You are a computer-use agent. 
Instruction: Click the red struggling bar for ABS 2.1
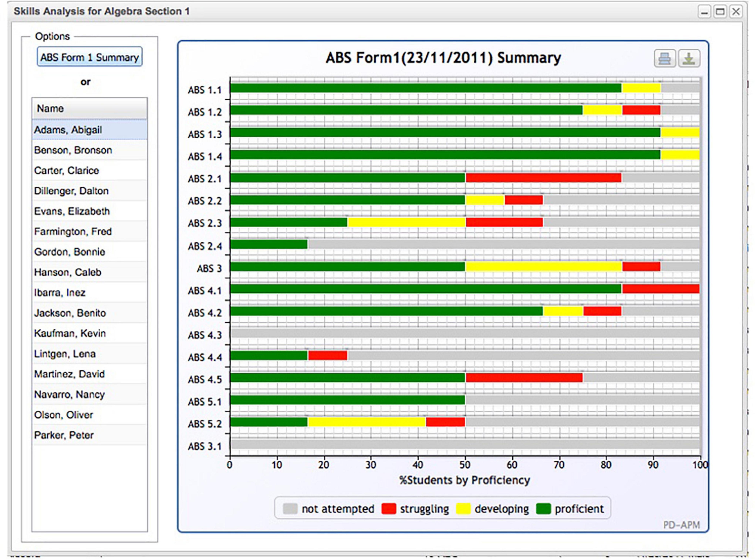point(543,178)
